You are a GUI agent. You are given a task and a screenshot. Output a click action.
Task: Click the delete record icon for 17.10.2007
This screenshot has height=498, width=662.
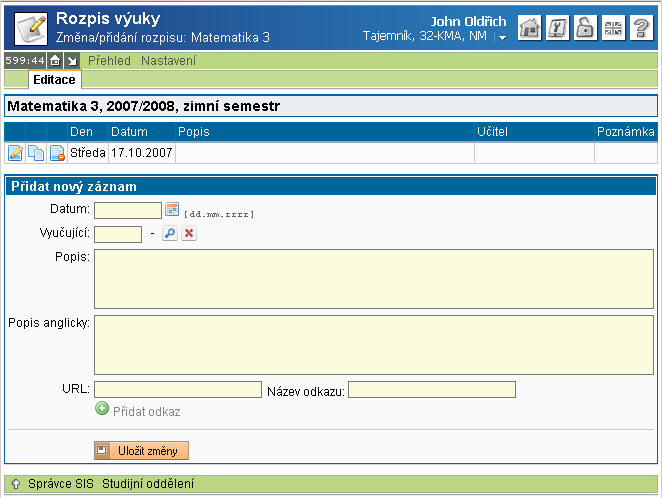57,153
